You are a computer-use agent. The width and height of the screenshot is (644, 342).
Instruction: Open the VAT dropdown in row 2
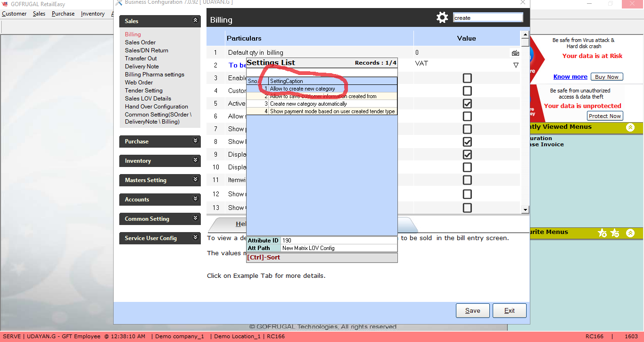(x=516, y=65)
